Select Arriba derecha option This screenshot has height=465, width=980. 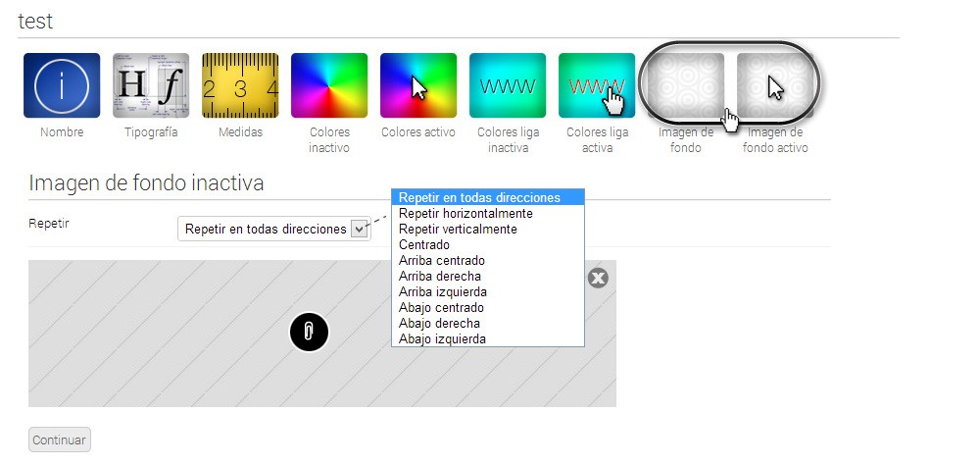click(x=440, y=276)
